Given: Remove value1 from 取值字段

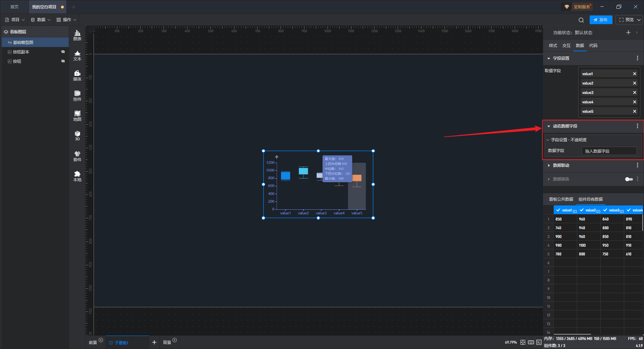Looking at the screenshot, I should pyautogui.click(x=635, y=74).
